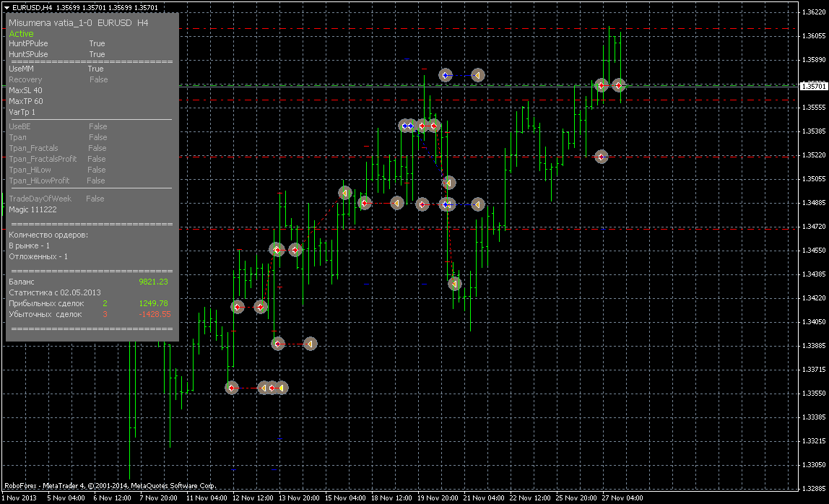Click the leftmost trade marker on 1.33550 level
Image resolution: width=829 pixels, height=504 pixels.
(232, 388)
